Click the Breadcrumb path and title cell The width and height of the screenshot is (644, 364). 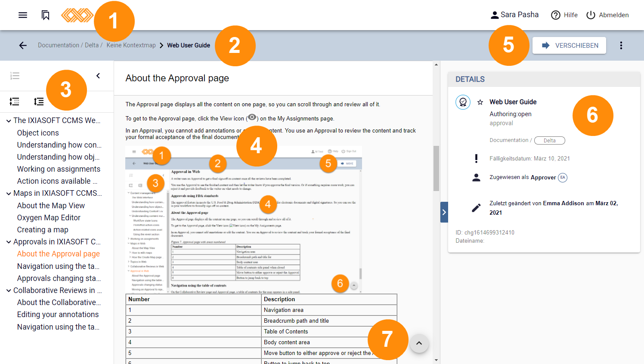329,321
